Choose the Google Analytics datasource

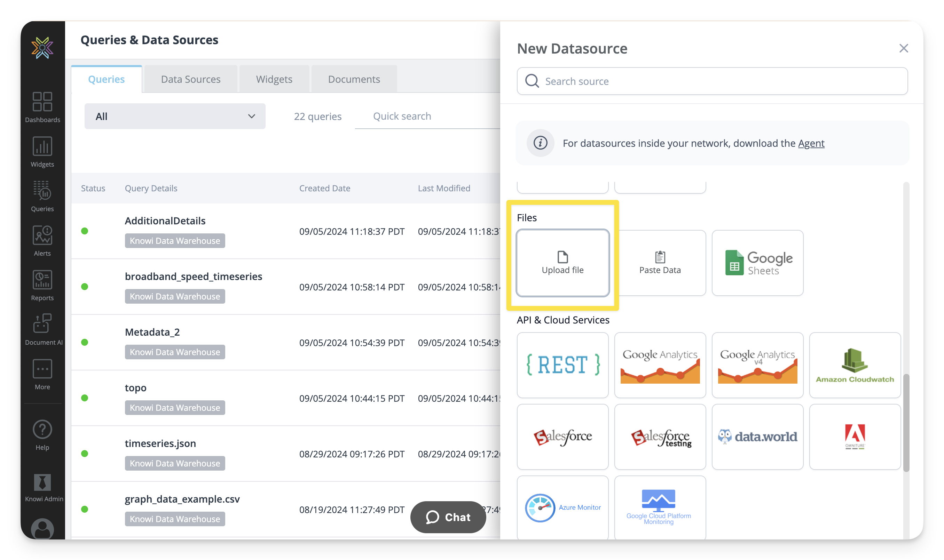660,365
